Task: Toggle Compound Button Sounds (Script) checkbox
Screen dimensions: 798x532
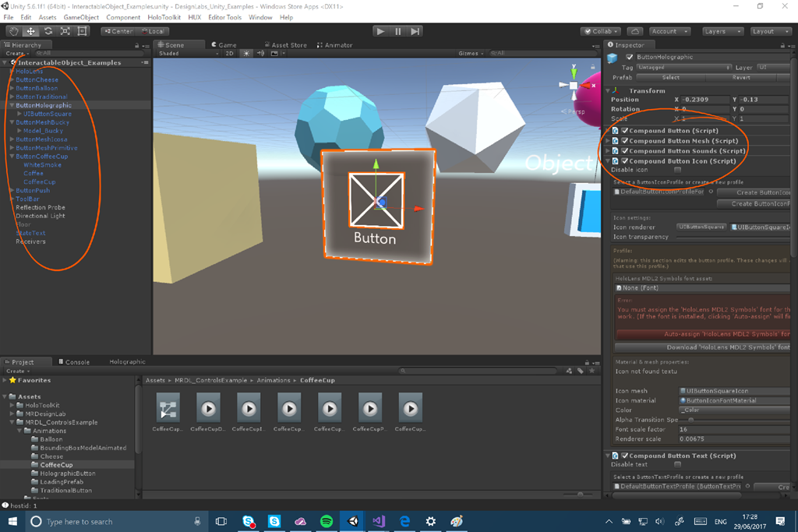Action: pos(625,151)
